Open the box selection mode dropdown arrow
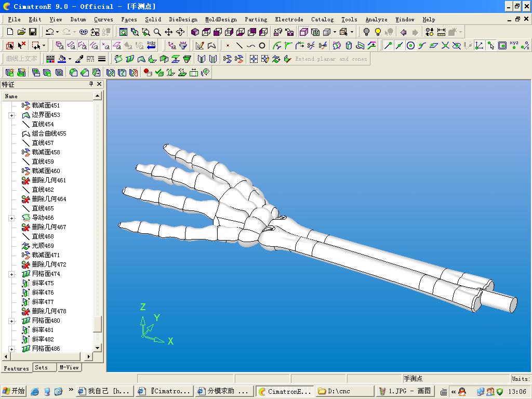Viewport: 532px width, 399px height. click(44, 46)
